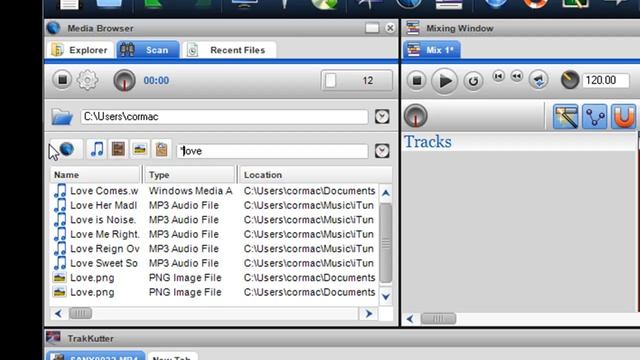Edit the 120.00 tempo field
The height and width of the screenshot is (360, 640).
point(606,80)
